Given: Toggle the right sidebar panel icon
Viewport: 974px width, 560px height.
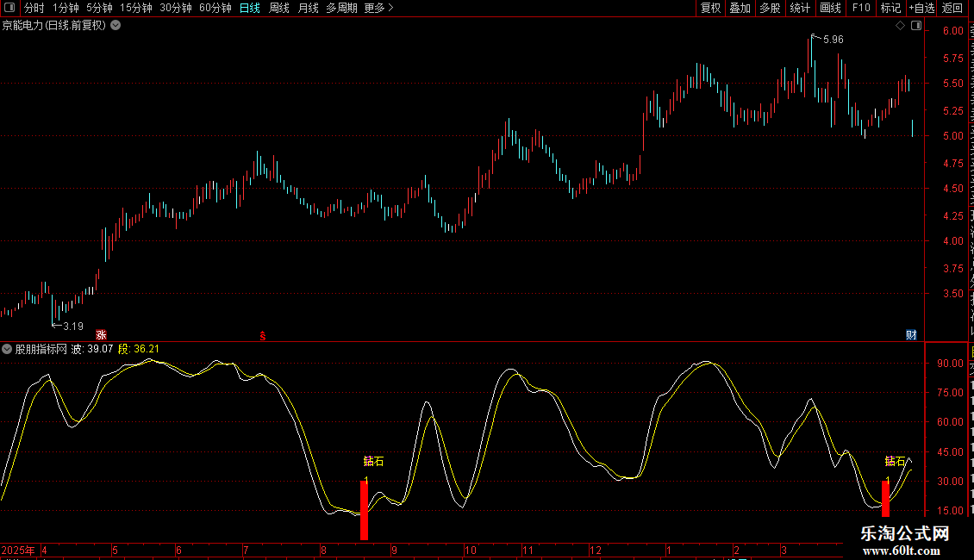Looking at the screenshot, I should point(916,26).
